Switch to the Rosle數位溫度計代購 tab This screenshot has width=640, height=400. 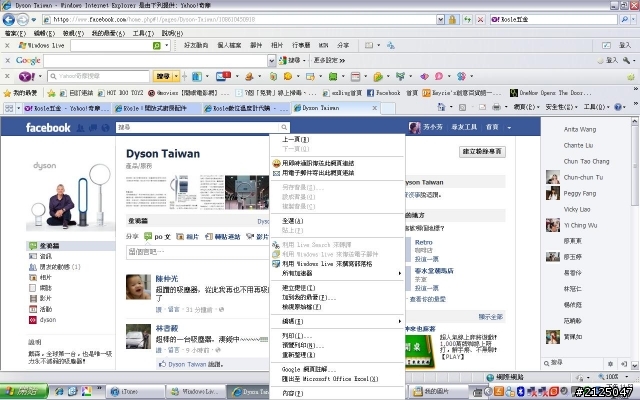(x=246, y=108)
